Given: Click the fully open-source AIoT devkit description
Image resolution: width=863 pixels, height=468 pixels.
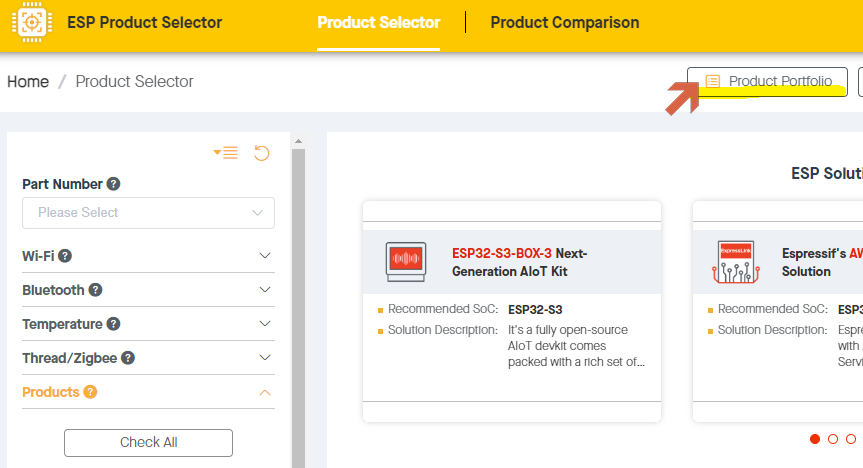Looking at the screenshot, I should (576, 346).
